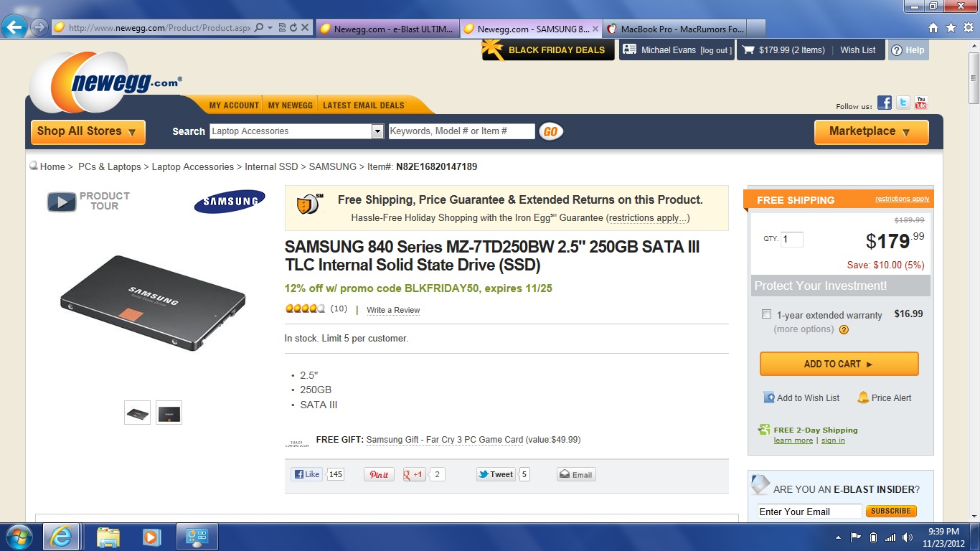Open the search category dropdown arrow
This screenshot has height=551, width=980.
(377, 131)
